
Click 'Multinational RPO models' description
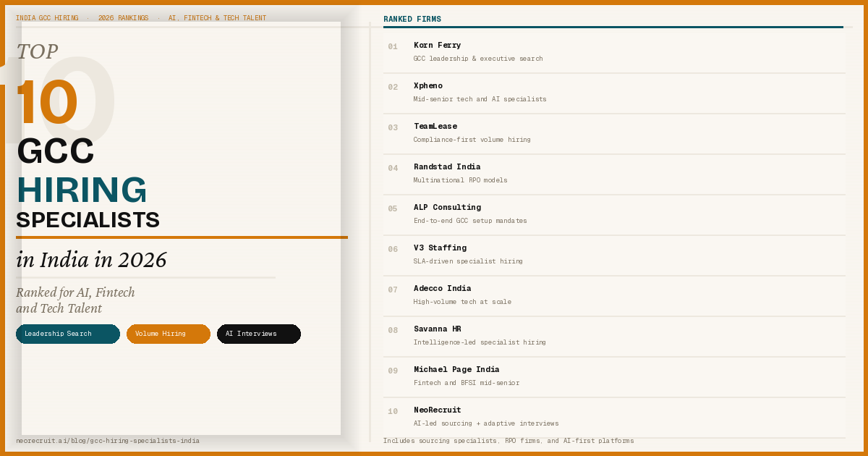(x=461, y=180)
